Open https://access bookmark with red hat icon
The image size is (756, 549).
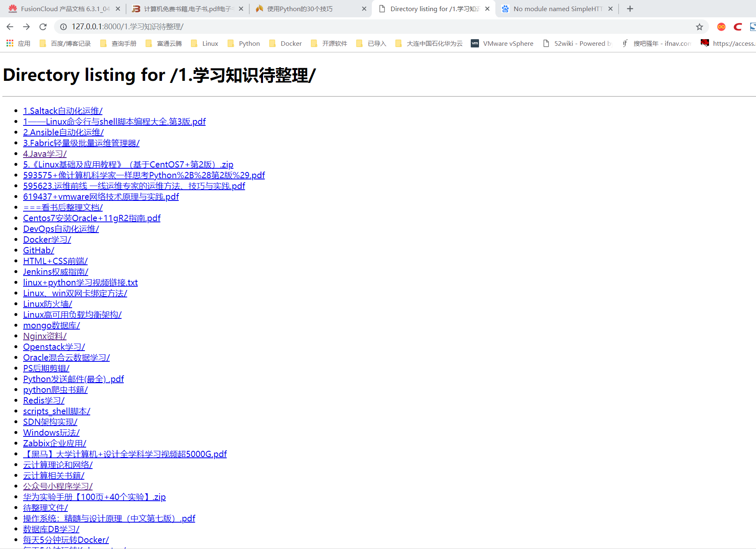pyautogui.click(x=728, y=43)
